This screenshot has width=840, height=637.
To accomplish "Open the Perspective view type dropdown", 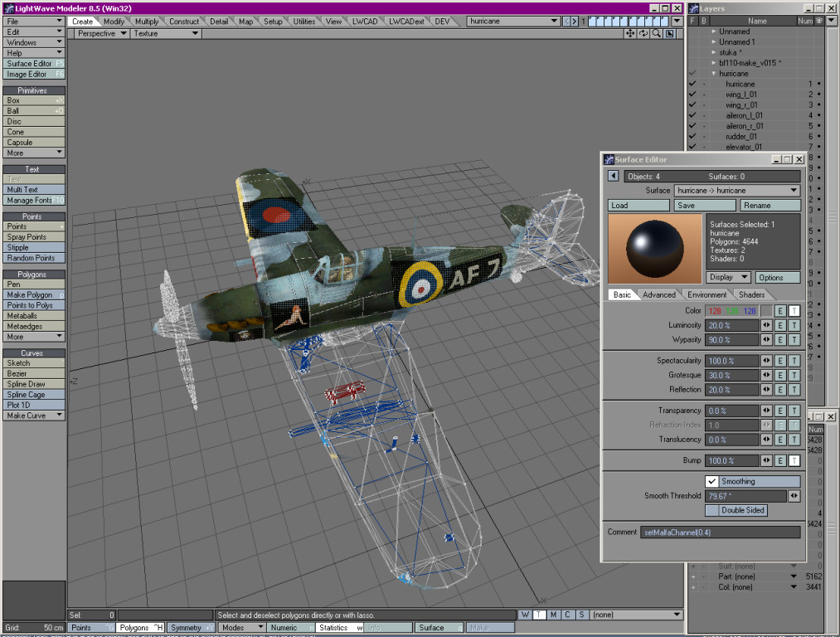I will [102, 34].
